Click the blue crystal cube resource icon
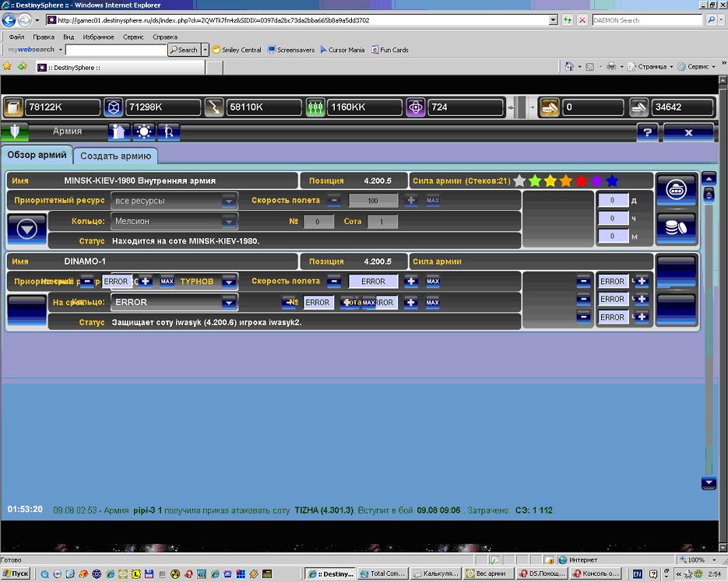The image size is (728, 582). [x=114, y=107]
